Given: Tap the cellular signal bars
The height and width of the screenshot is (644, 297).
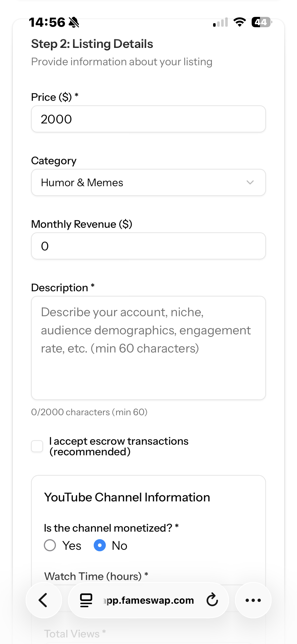Looking at the screenshot, I should pos(220,22).
